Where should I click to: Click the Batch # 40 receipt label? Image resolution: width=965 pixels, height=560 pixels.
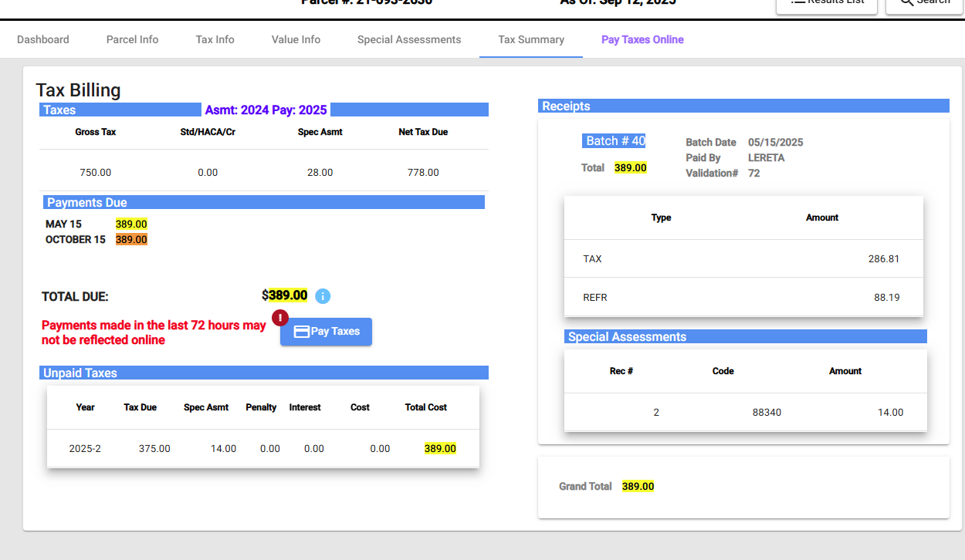click(615, 141)
